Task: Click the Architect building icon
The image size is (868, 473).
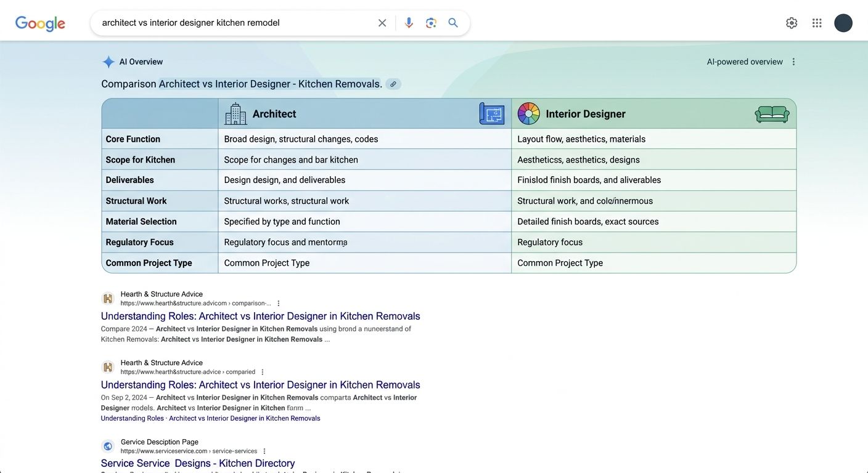Action: 235,114
